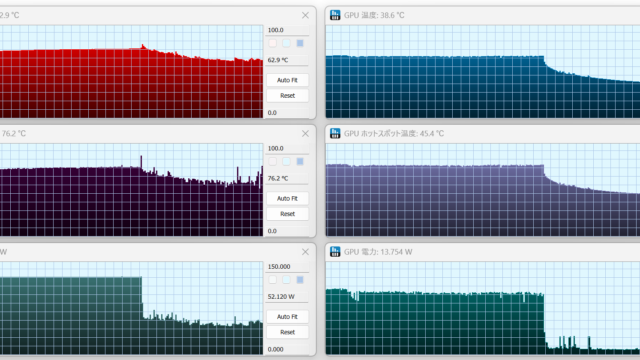Click Reset in the 52.120 W panel
This screenshot has height=360, width=640.
[287, 332]
